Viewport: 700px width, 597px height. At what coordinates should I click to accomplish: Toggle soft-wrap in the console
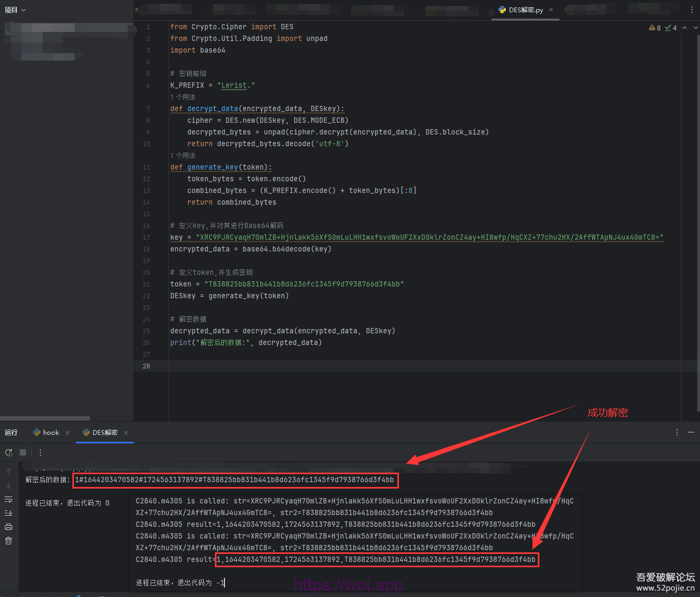coord(9,499)
